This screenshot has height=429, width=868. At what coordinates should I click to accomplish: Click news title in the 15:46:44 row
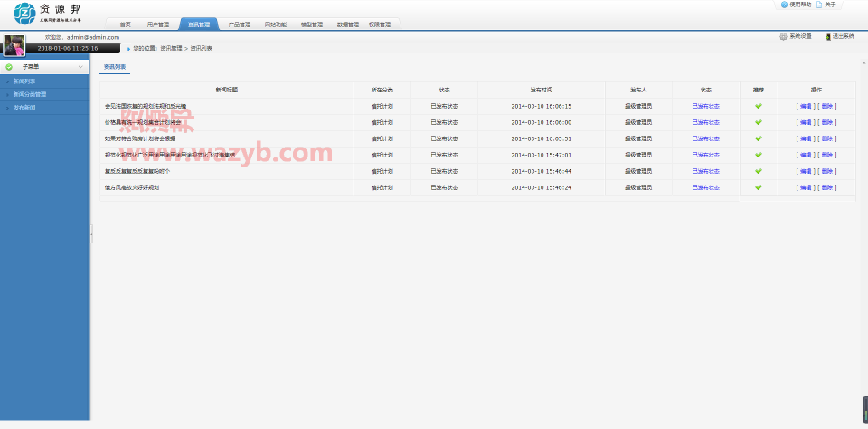[137, 171]
